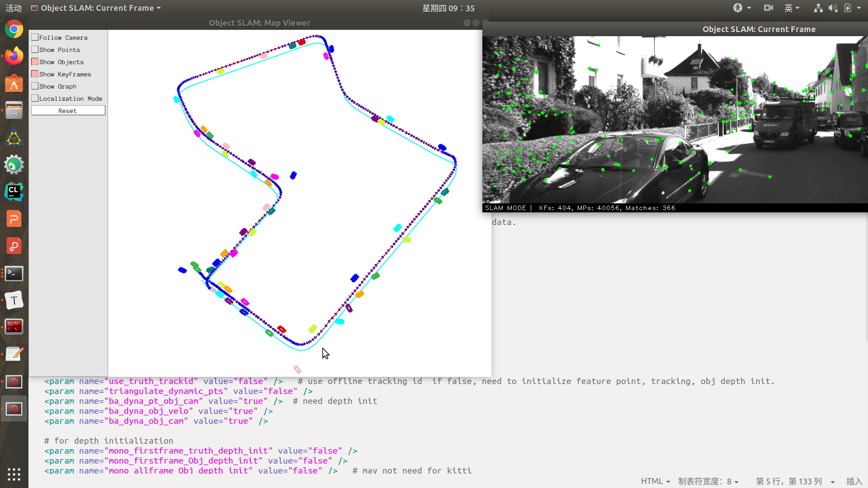This screenshot has width=868, height=488.
Task: Click the volume icon in top bar
Action: pos(832,8)
